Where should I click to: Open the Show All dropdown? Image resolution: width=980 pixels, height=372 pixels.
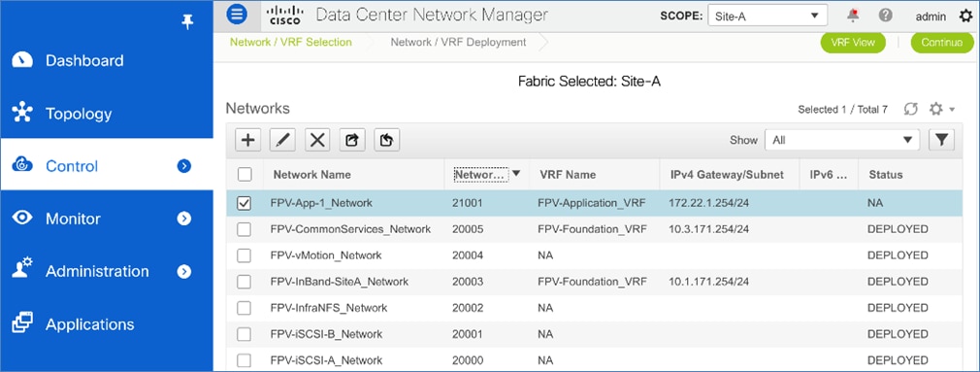point(842,140)
